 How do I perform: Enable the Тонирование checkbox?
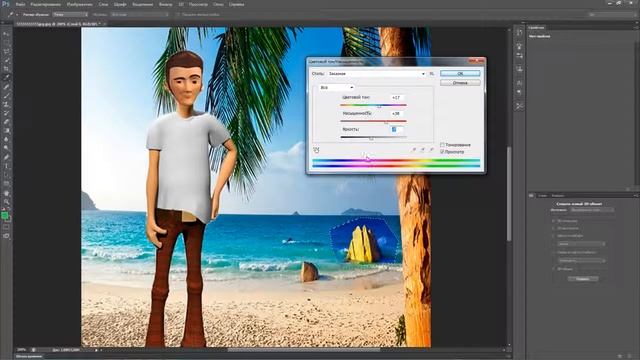click(x=442, y=145)
